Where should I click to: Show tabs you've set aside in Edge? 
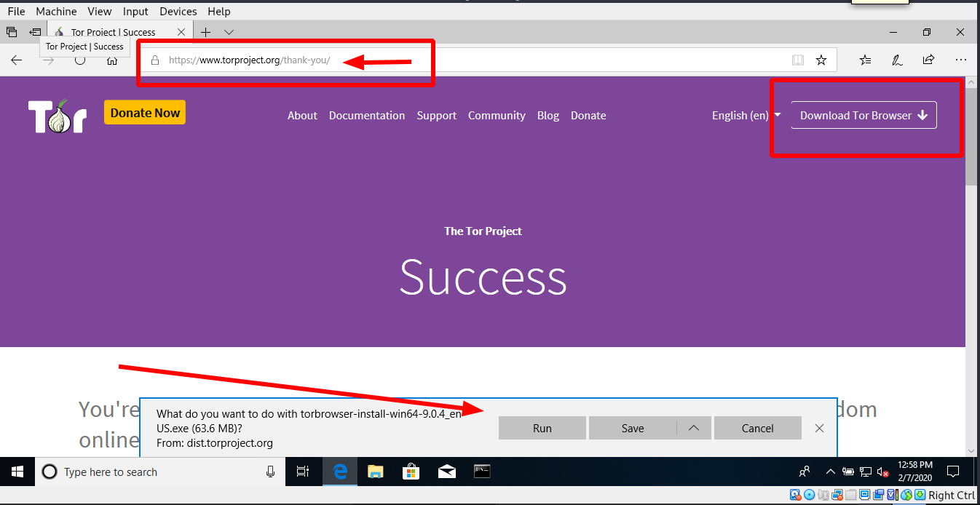(12, 32)
